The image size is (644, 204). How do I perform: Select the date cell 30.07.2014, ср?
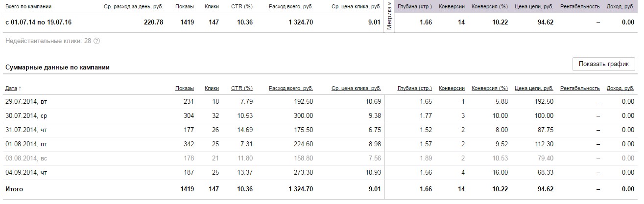(26, 116)
